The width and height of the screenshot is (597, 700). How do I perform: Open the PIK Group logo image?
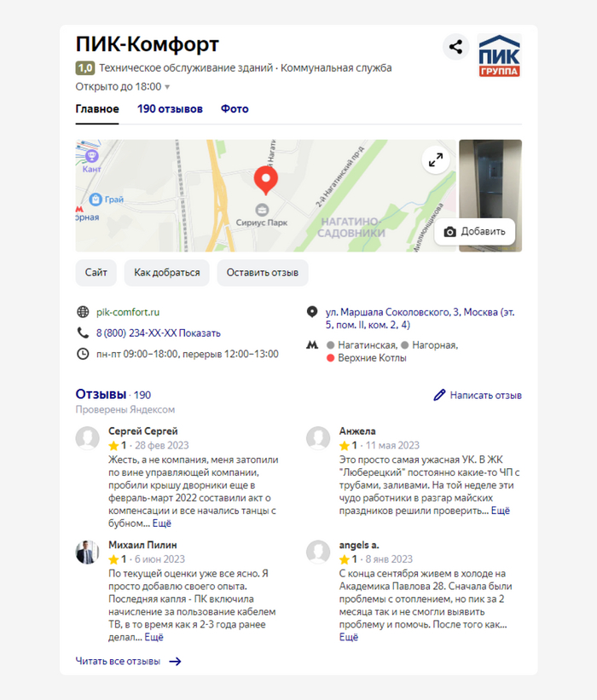tap(499, 55)
